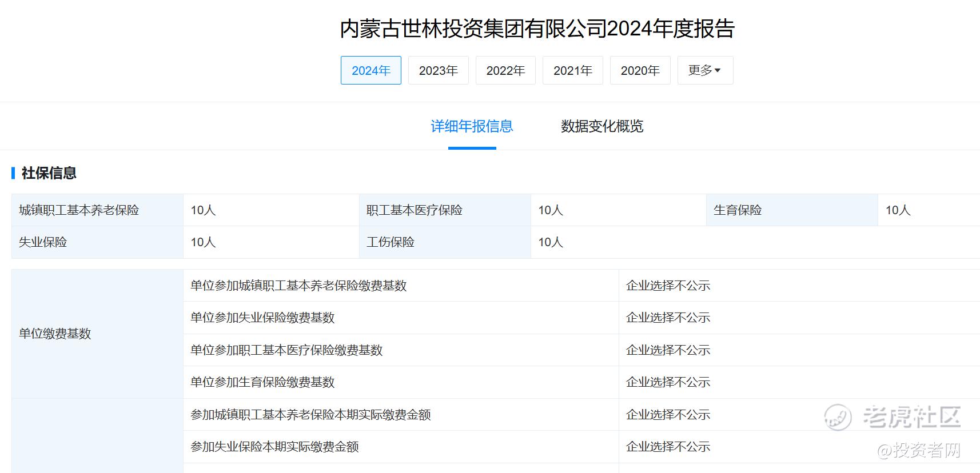Click 企业选择不公示 in the 生育保险缴费基数 row

(668, 382)
